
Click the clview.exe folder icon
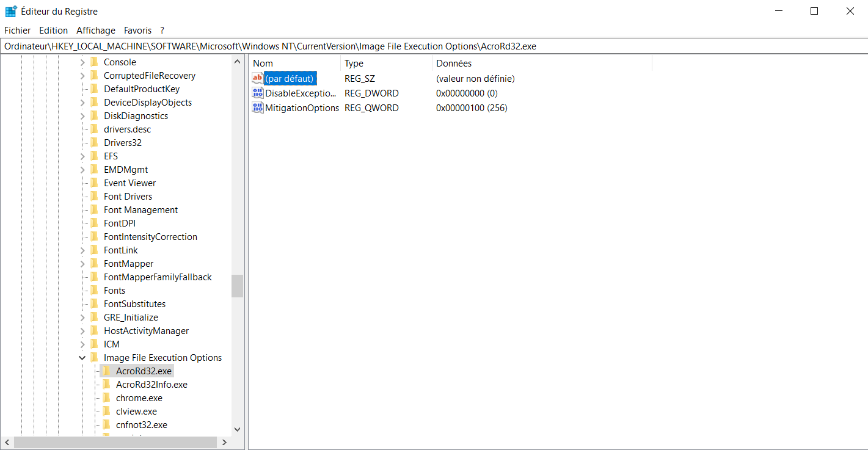click(106, 412)
